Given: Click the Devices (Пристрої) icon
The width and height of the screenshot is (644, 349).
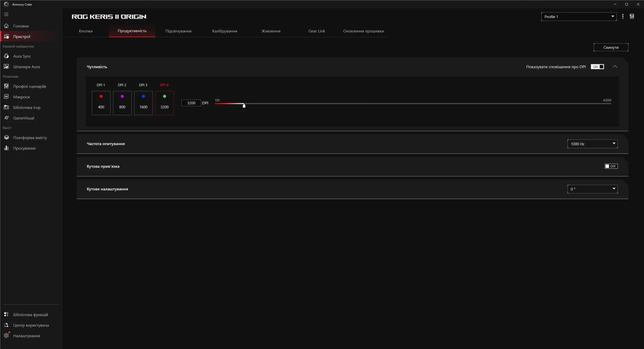Looking at the screenshot, I should [6, 37].
